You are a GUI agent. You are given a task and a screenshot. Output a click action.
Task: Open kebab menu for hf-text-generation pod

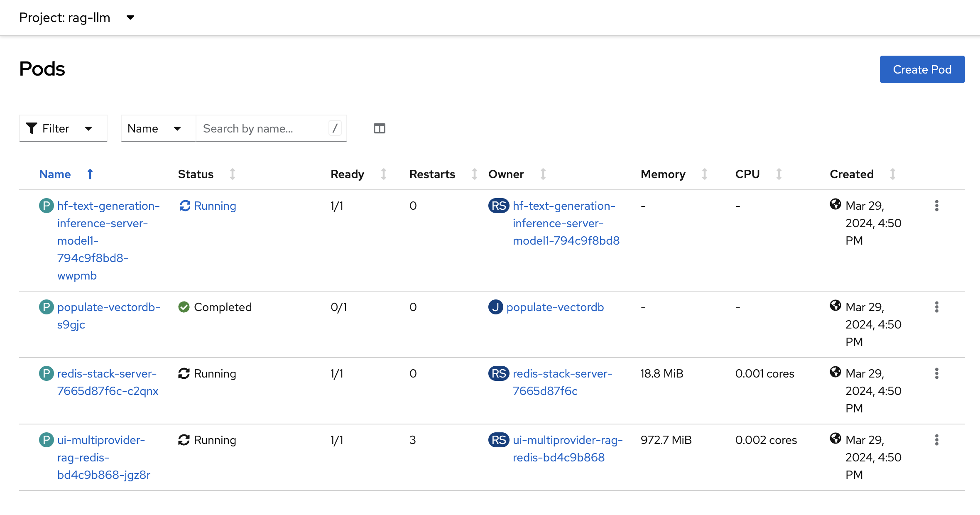pyautogui.click(x=936, y=206)
